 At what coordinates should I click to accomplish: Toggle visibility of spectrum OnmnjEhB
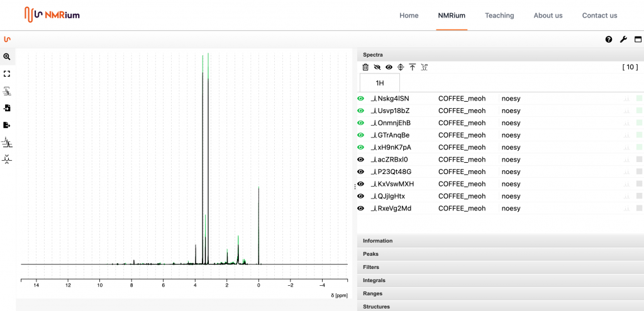360,123
